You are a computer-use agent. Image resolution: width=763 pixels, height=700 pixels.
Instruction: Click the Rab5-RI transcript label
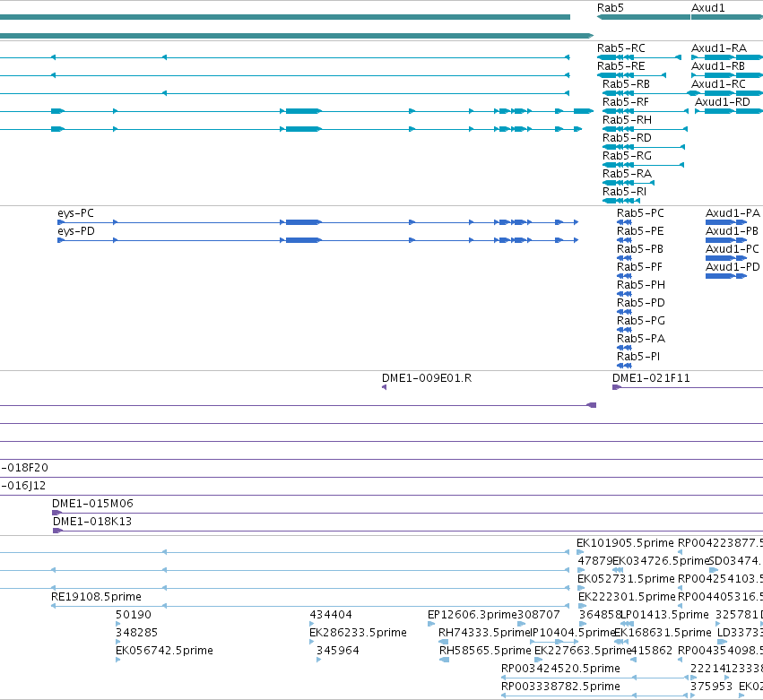point(624,192)
